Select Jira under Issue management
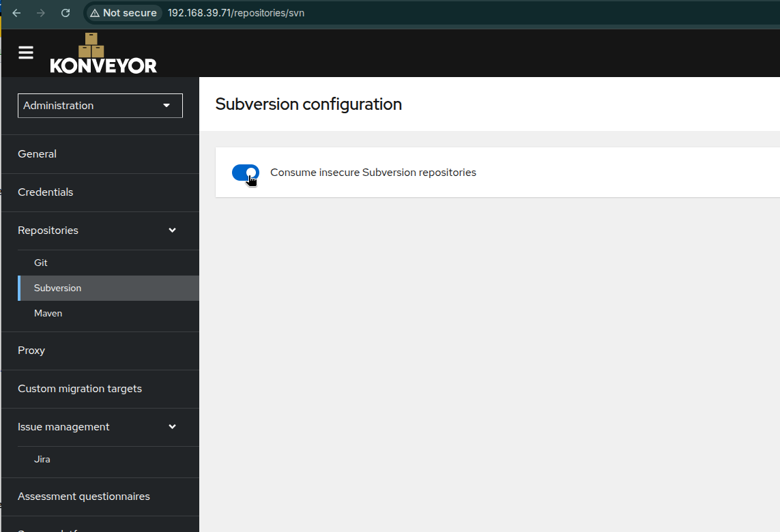The width and height of the screenshot is (780, 532). click(x=42, y=459)
